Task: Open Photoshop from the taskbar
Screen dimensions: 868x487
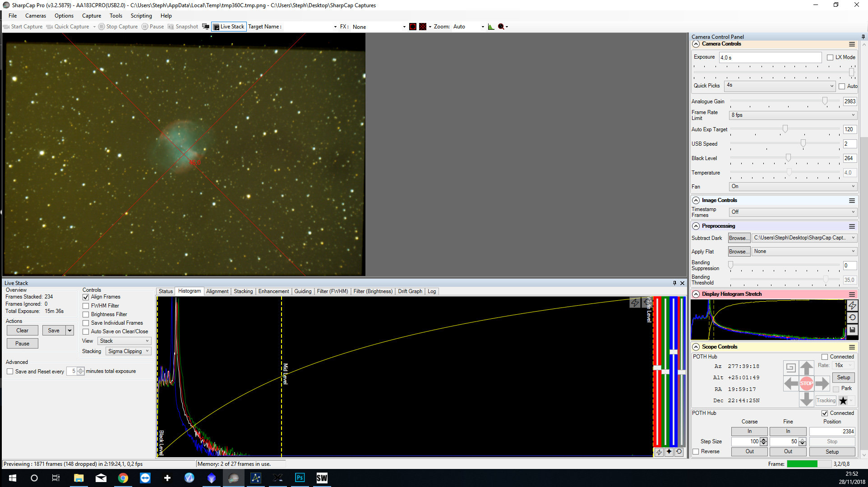Action: (x=300, y=478)
